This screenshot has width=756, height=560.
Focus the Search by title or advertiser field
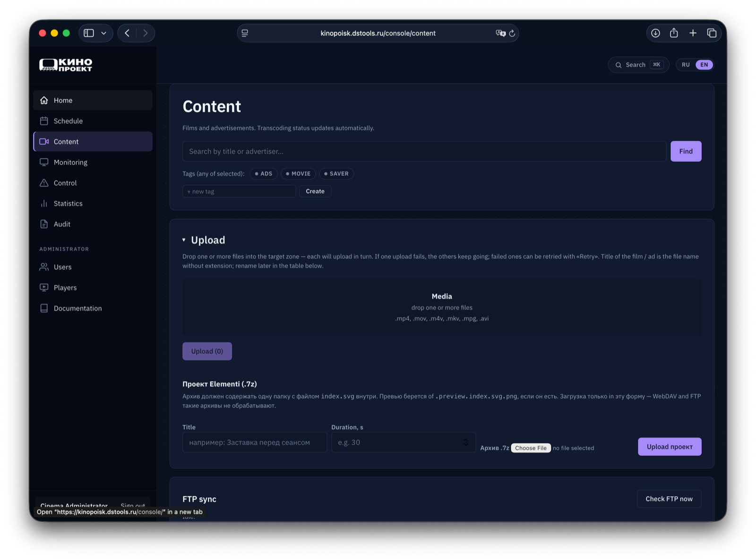[x=424, y=151]
